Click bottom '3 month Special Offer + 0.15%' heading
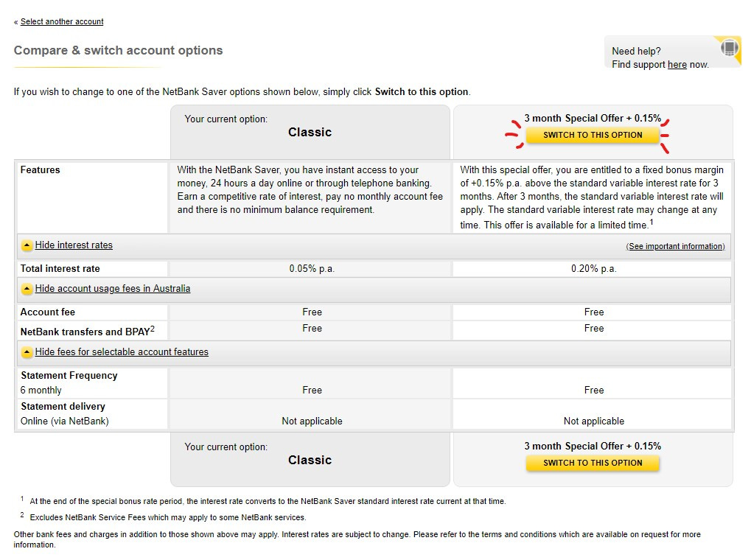The height and width of the screenshot is (560, 751). pos(593,447)
